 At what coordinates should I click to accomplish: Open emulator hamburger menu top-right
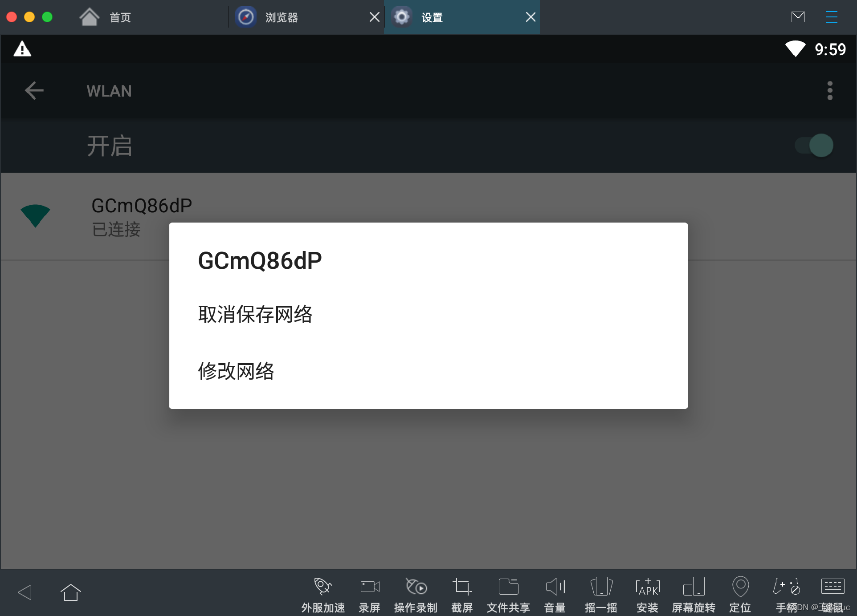(x=831, y=17)
